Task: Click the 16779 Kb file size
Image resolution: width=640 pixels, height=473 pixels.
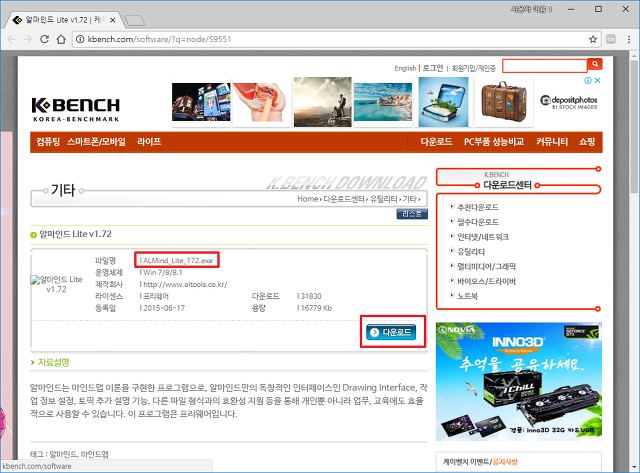Action: pyautogui.click(x=316, y=308)
